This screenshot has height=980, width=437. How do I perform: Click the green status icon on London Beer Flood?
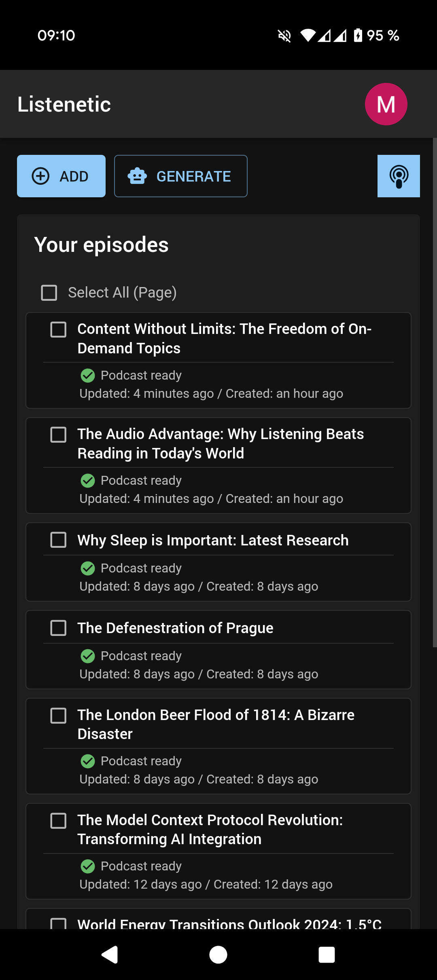(x=87, y=761)
